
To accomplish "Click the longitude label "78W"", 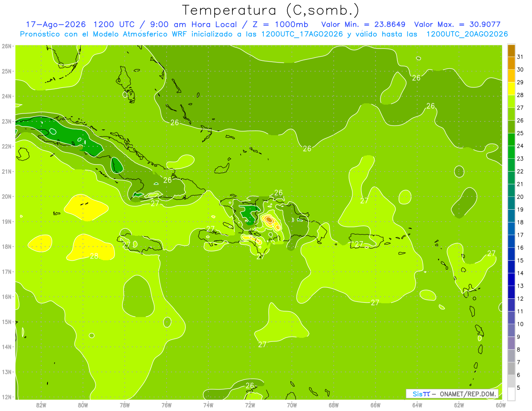I will 125,405.
